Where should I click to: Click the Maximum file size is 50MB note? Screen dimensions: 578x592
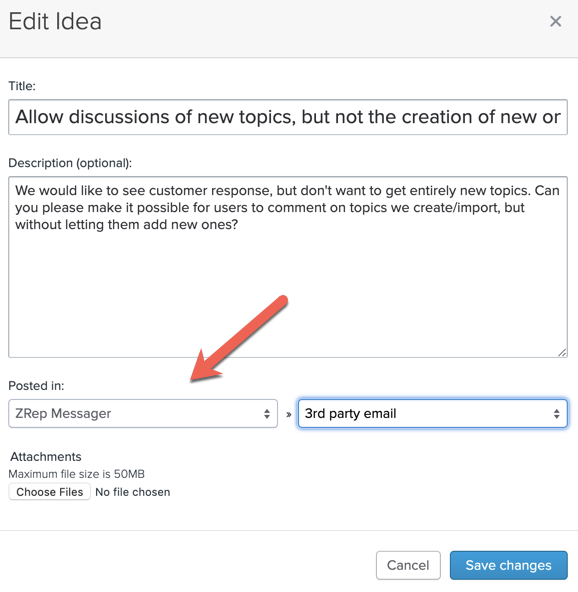tap(77, 474)
